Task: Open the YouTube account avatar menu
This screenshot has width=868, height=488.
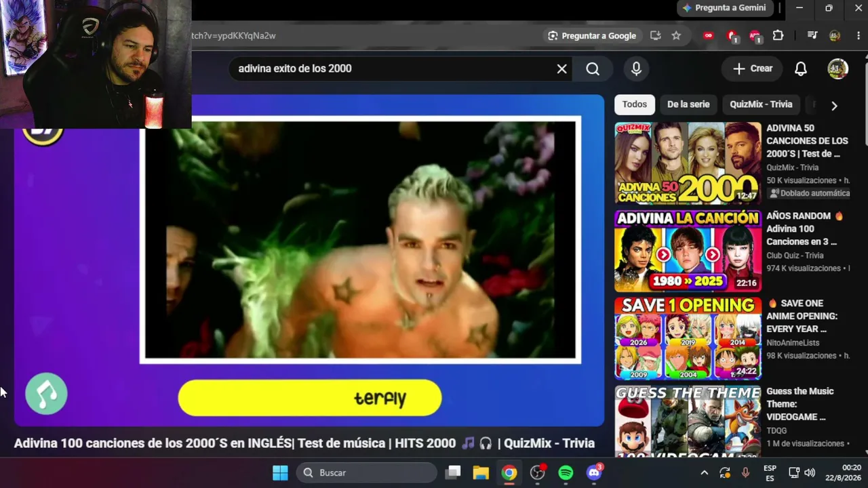Action: click(837, 68)
